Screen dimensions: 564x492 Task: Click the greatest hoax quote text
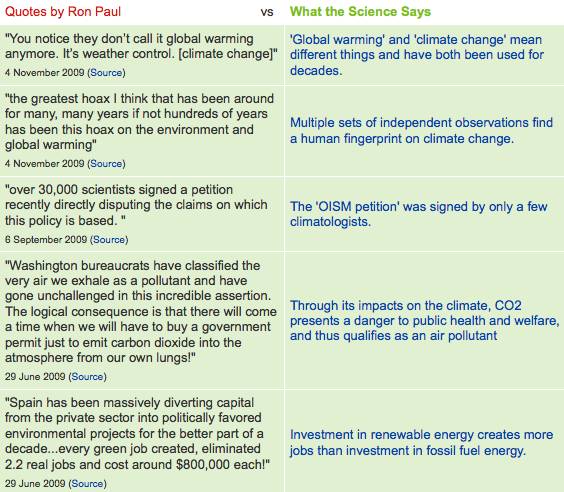(x=140, y=122)
